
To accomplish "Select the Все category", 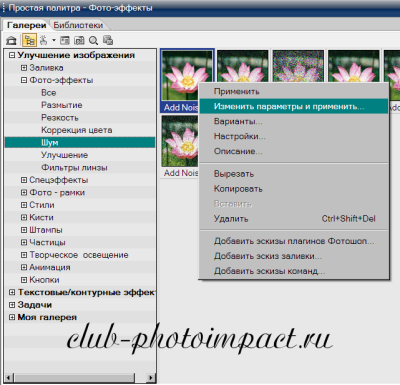I will click(49, 93).
